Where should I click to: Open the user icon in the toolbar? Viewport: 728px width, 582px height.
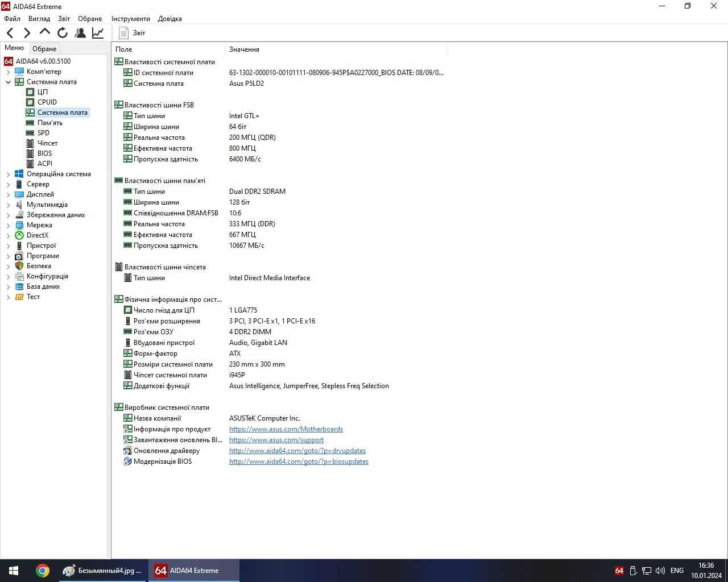tap(80, 33)
